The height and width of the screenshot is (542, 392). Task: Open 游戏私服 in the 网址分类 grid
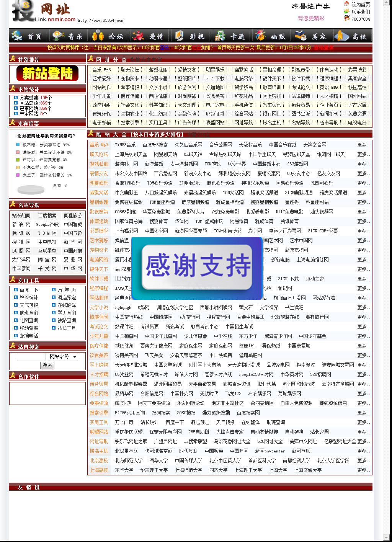(x=158, y=70)
